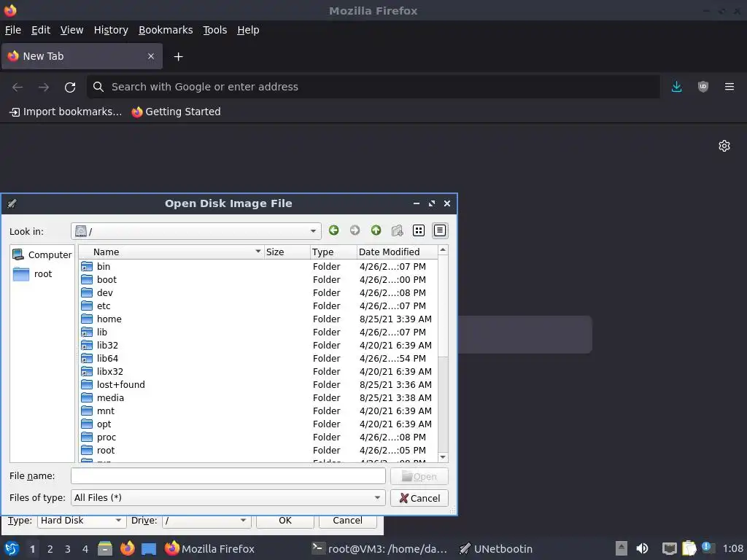Open the Files of type dropdown
The image size is (747, 560).
point(377,497)
